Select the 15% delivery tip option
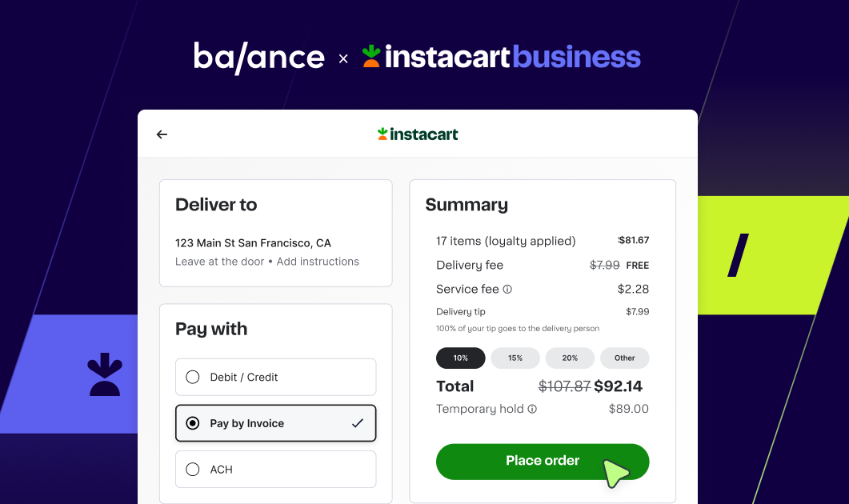 point(515,358)
